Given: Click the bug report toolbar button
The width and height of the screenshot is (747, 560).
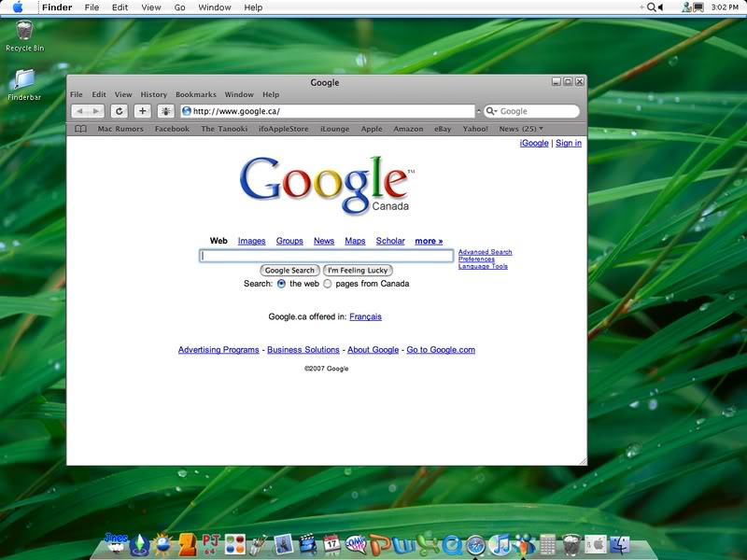Looking at the screenshot, I should tap(166, 111).
